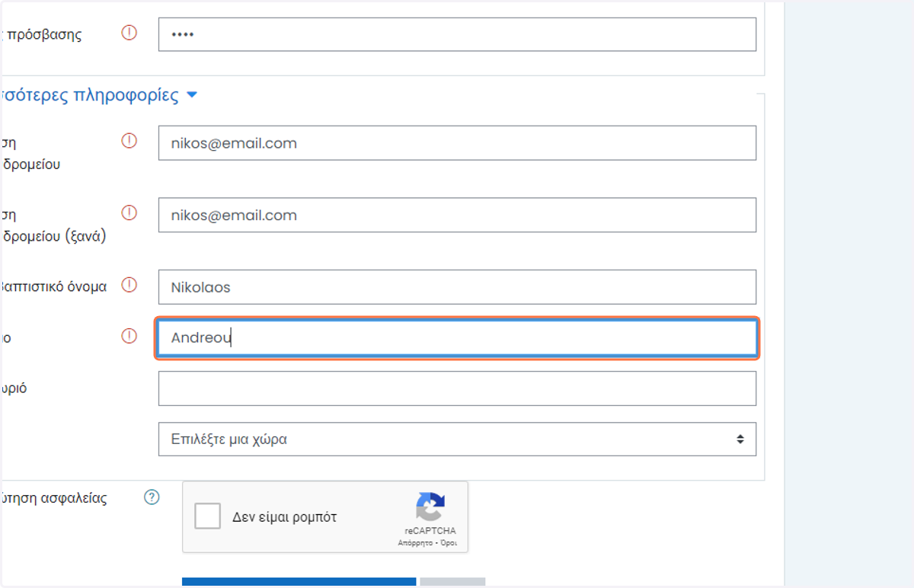Click the "Βαπτιστικό όνομα" label
Viewport: 914px width, 588px height.
(x=53, y=287)
